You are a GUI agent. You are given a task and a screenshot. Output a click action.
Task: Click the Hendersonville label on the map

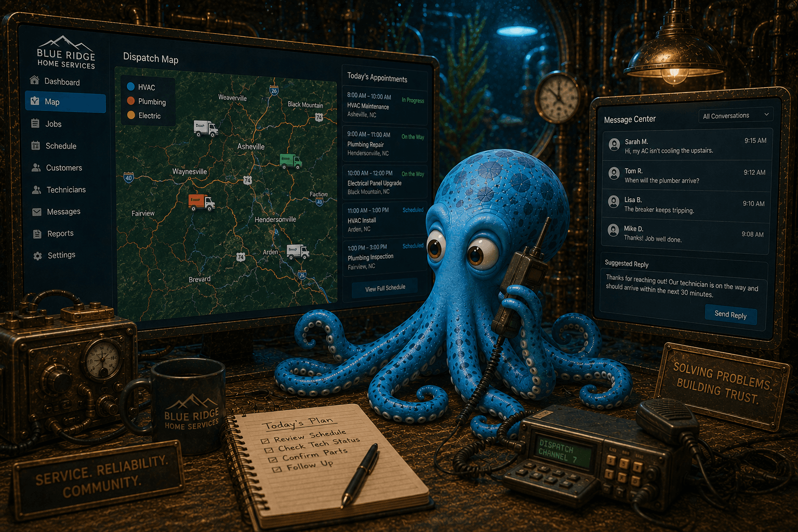pos(275,219)
